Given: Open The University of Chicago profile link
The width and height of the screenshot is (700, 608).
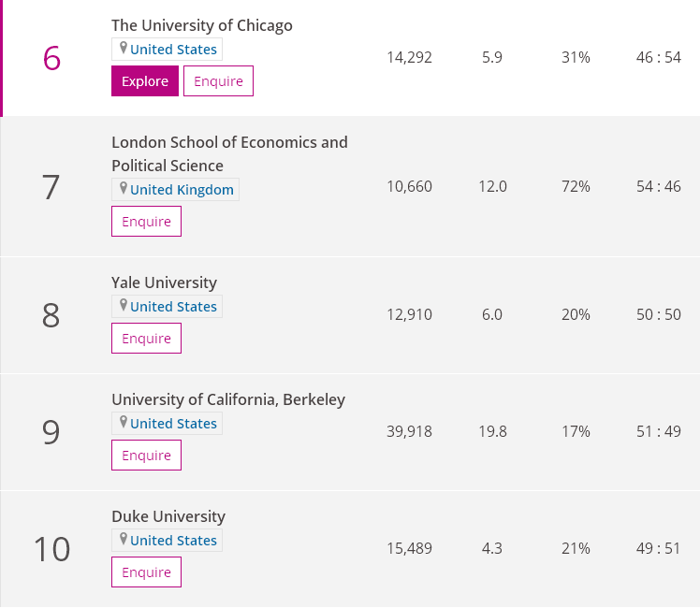Looking at the screenshot, I should (x=201, y=25).
